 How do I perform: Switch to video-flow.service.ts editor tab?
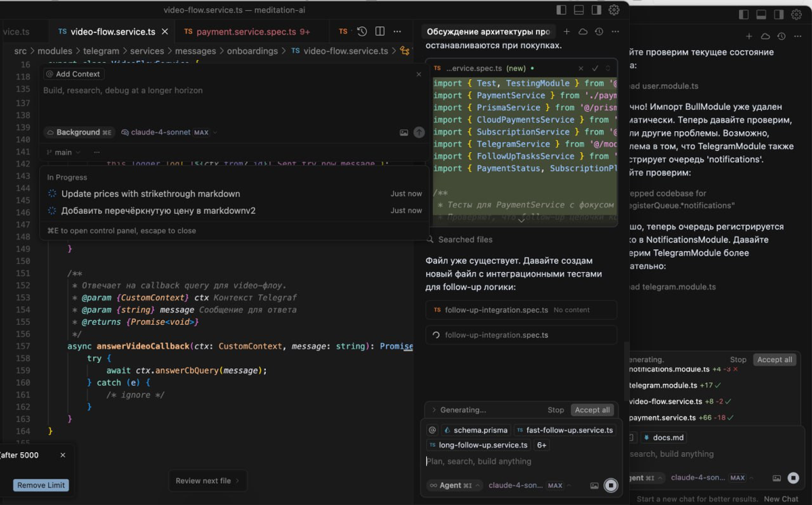(x=112, y=32)
